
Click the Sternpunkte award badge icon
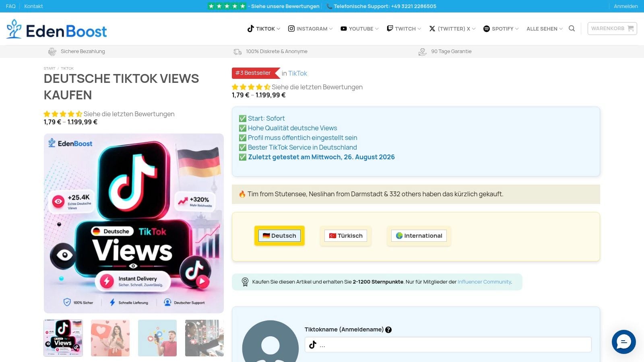245,282
